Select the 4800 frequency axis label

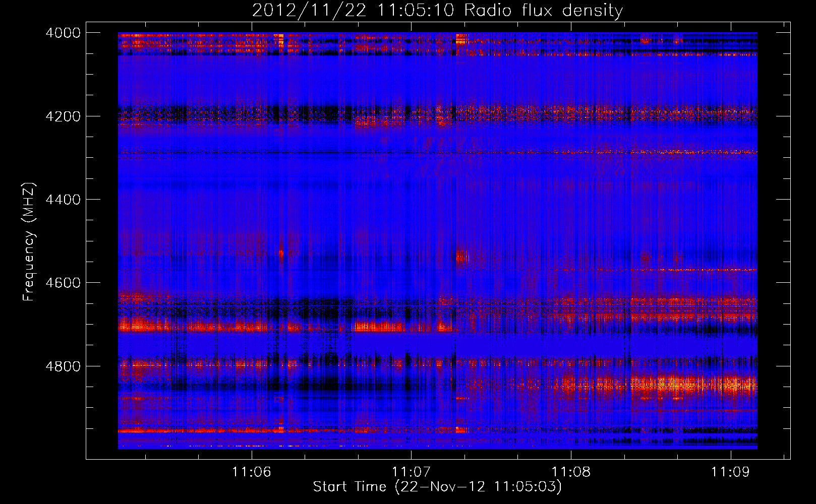pos(63,366)
